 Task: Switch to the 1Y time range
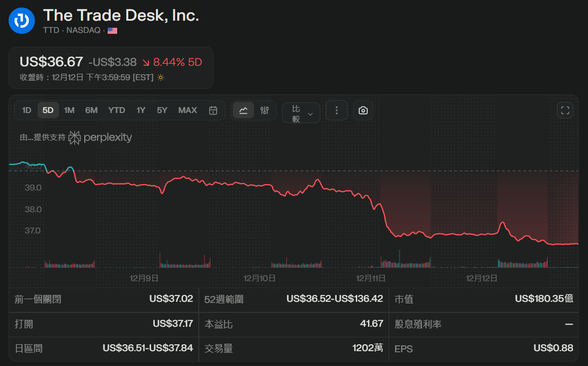click(x=141, y=110)
